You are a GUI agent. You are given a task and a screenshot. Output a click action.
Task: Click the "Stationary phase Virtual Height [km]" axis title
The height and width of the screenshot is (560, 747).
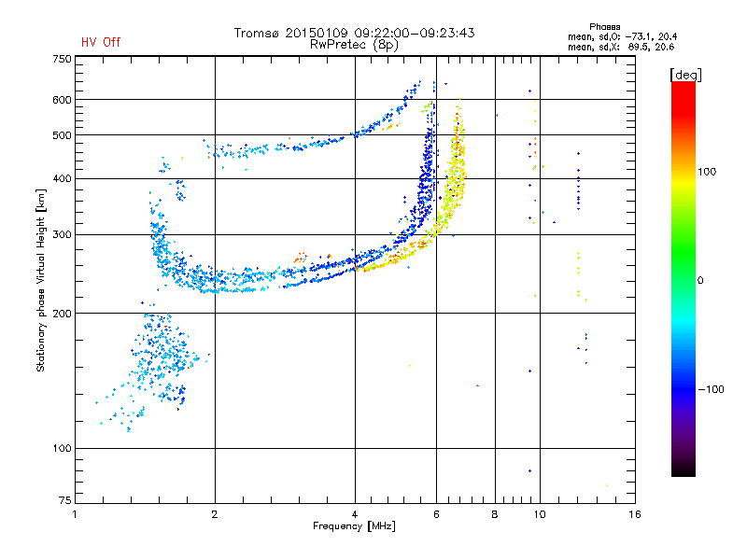click(x=40, y=280)
